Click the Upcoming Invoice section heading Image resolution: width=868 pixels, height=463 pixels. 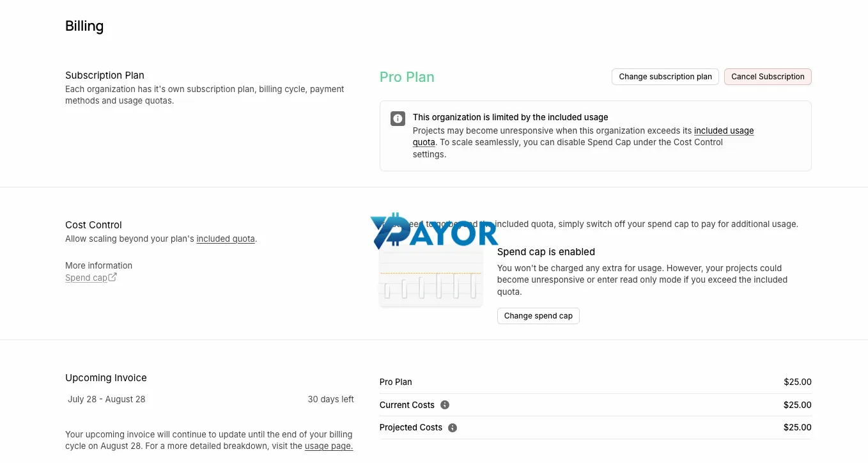(x=106, y=378)
